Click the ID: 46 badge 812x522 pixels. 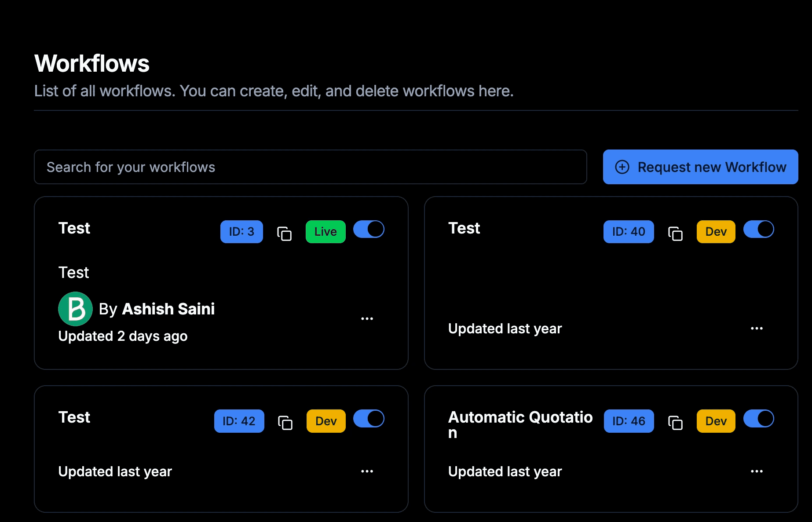pos(629,421)
